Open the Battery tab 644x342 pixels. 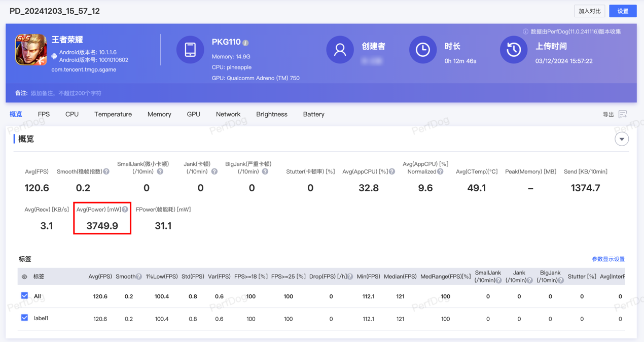(313, 114)
